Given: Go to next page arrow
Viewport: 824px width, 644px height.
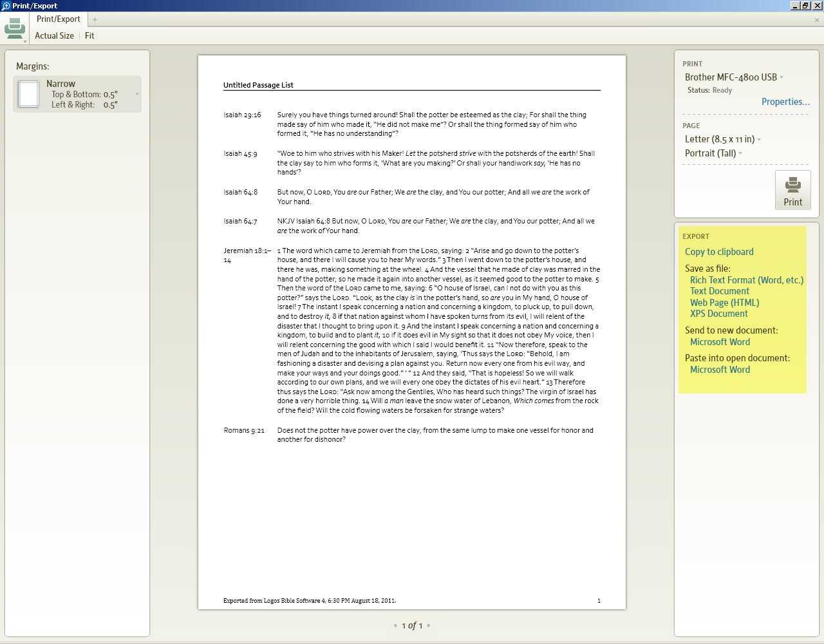Looking at the screenshot, I should point(429,625).
